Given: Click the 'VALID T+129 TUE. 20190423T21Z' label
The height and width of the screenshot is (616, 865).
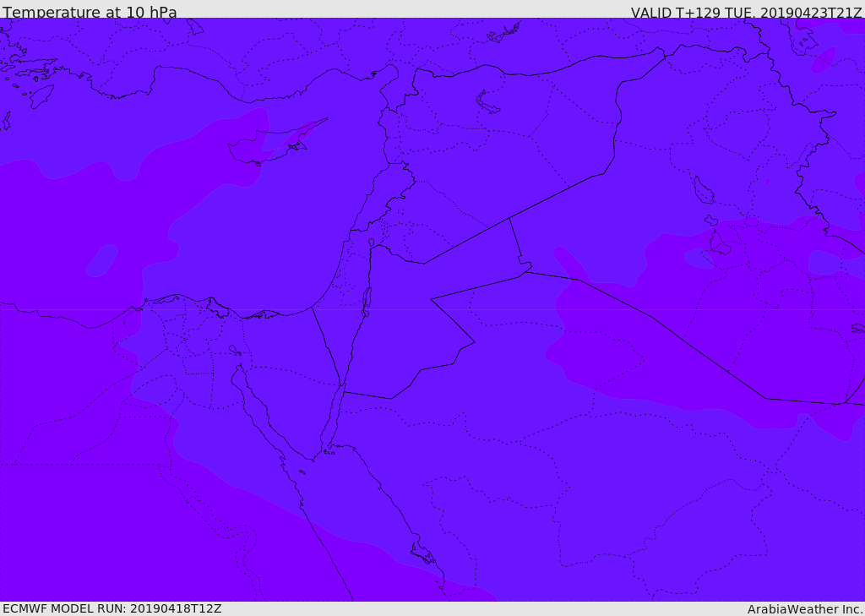Looking at the screenshot, I should point(747,13).
